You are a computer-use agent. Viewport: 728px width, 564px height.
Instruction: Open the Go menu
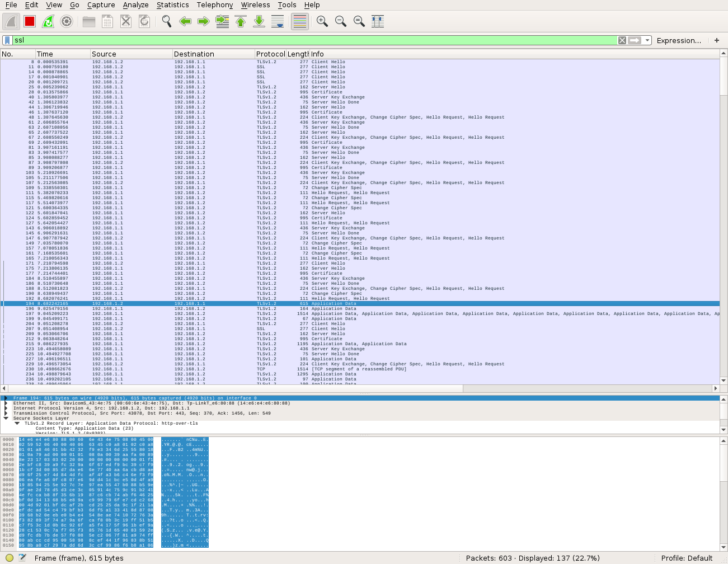(74, 4)
